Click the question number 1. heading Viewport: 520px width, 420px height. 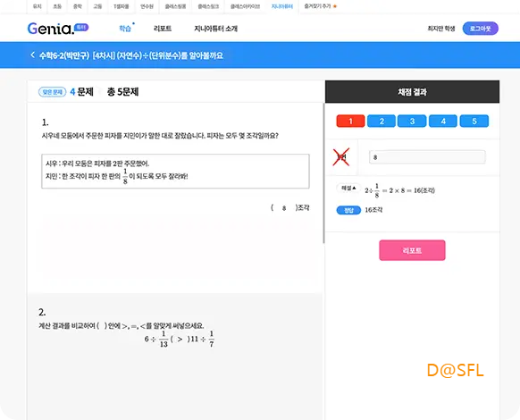pyautogui.click(x=45, y=122)
